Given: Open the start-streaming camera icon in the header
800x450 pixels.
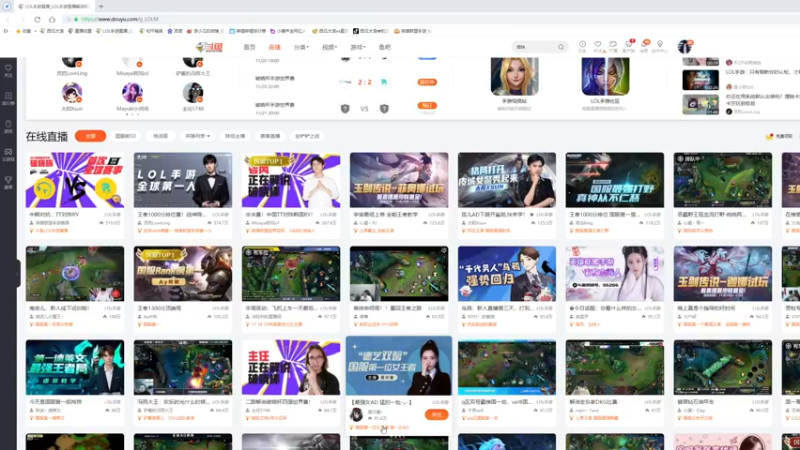Looking at the screenshot, I should (x=613, y=46).
